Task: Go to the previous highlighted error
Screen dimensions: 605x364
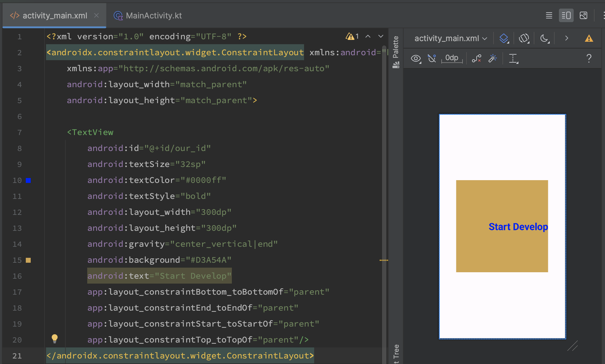Action: [368, 37]
